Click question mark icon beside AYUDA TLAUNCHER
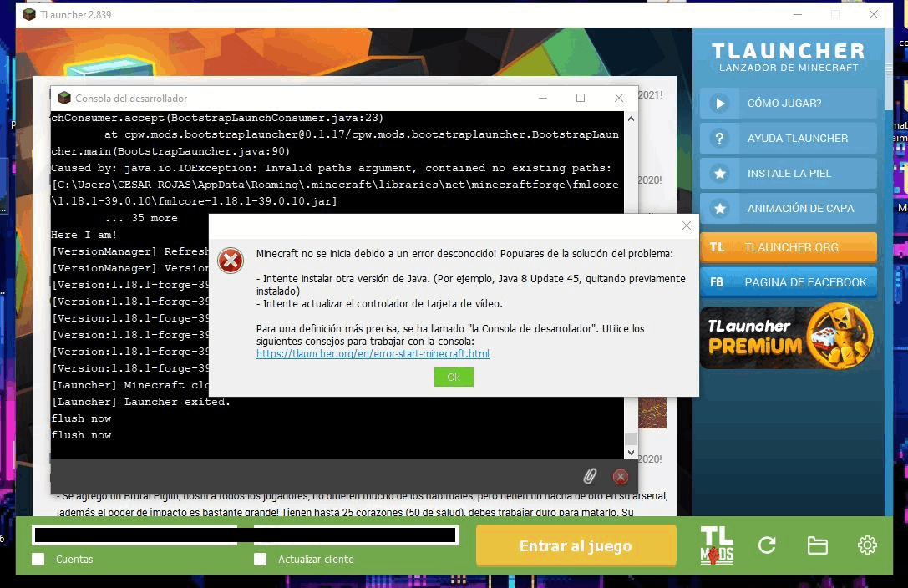Viewport: 908px width, 588px height. (720, 139)
